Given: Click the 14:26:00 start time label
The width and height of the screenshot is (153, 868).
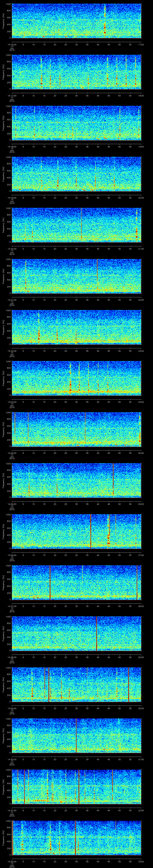Looking at the screenshot, I should click(12, 555).
